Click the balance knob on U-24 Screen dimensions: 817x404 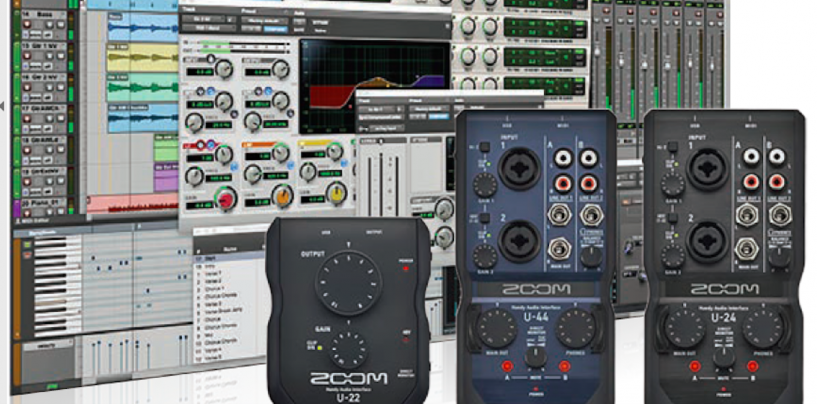779,257
